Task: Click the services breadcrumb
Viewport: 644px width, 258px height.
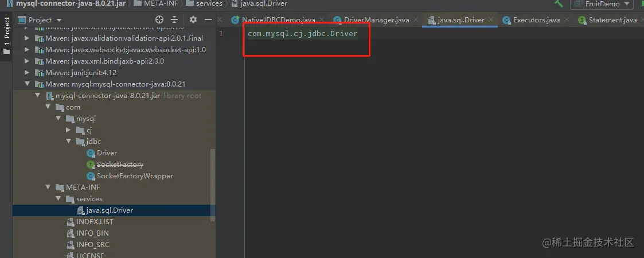Action: coord(209,3)
